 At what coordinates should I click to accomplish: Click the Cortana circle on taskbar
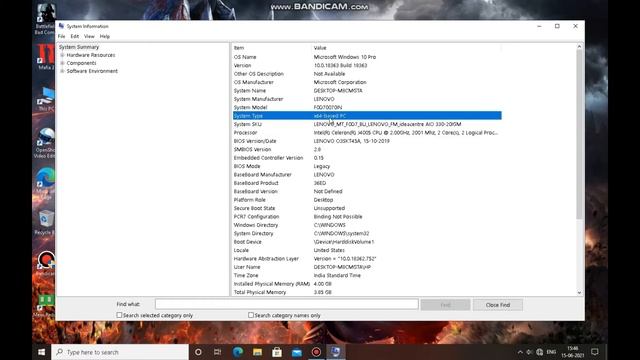(198, 352)
